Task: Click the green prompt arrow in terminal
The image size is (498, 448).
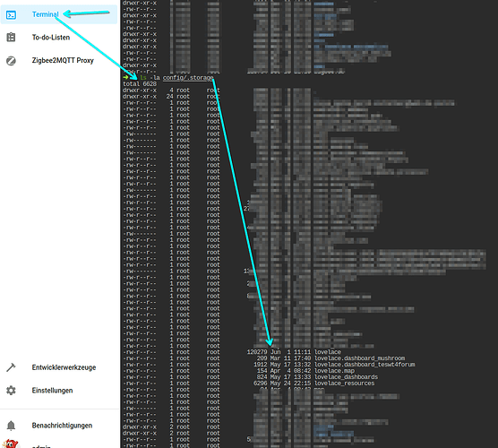Action: (x=126, y=77)
